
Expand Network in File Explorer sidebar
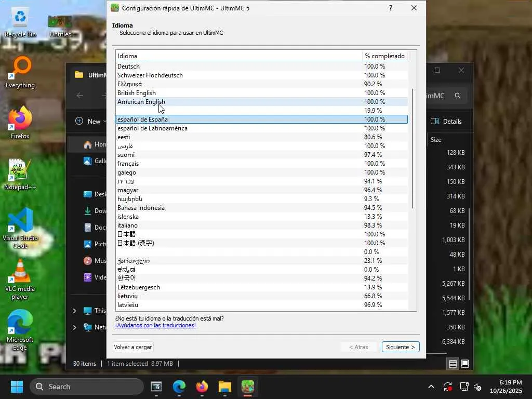[74, 327]
